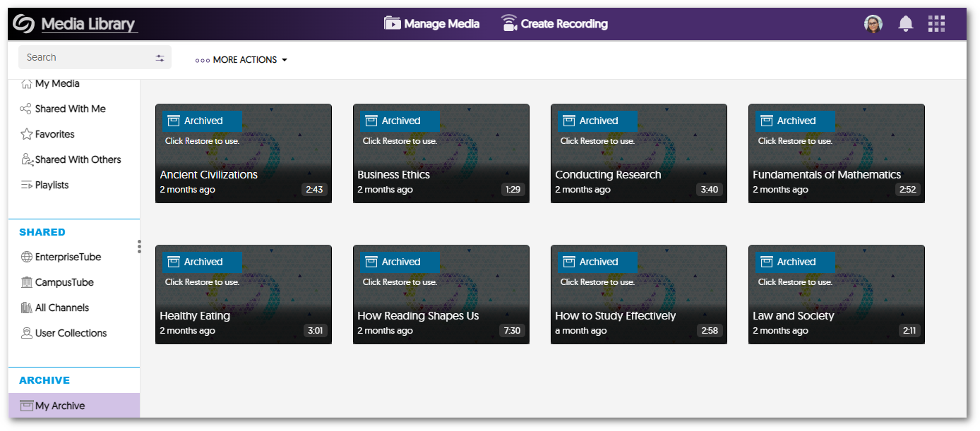
Task: Select My Archive in sidebar
Action: (x=60, y=406)
